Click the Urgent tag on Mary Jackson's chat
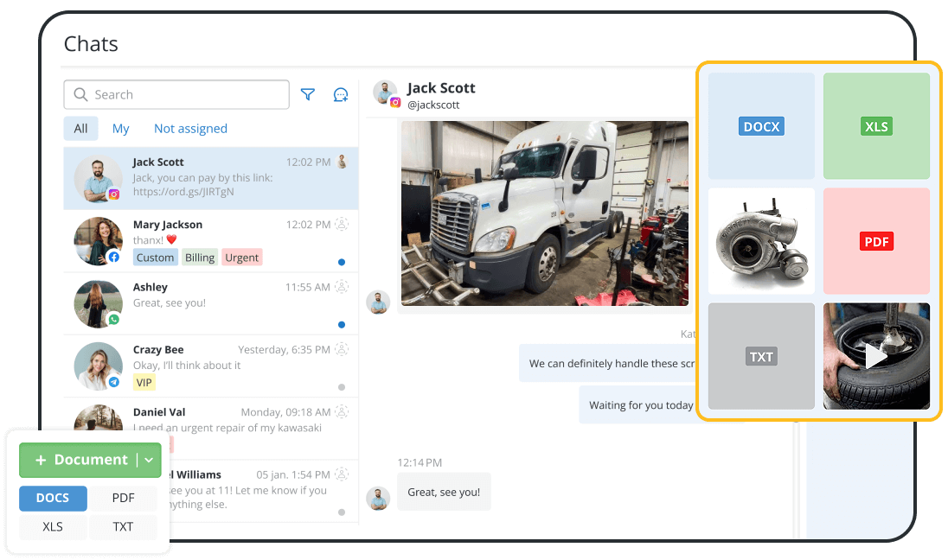The width and height of the screenshot is (948, 560). [x=241, y=257]
